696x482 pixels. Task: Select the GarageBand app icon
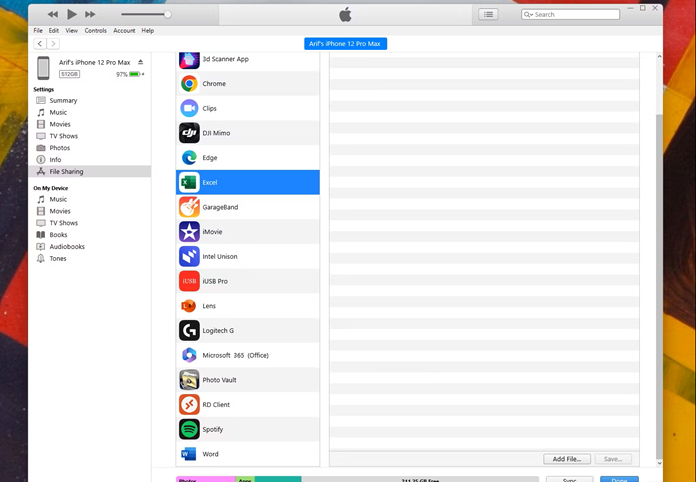coord(189,207)
